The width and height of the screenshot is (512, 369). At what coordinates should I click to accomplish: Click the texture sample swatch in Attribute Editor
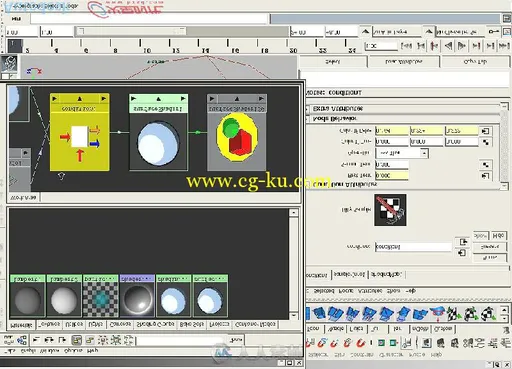point(390,210)
